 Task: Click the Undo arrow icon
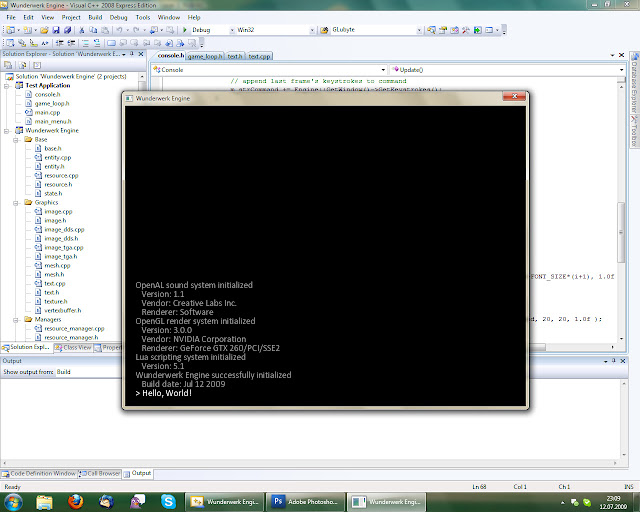pyautogui.click(x=119, y=30)
